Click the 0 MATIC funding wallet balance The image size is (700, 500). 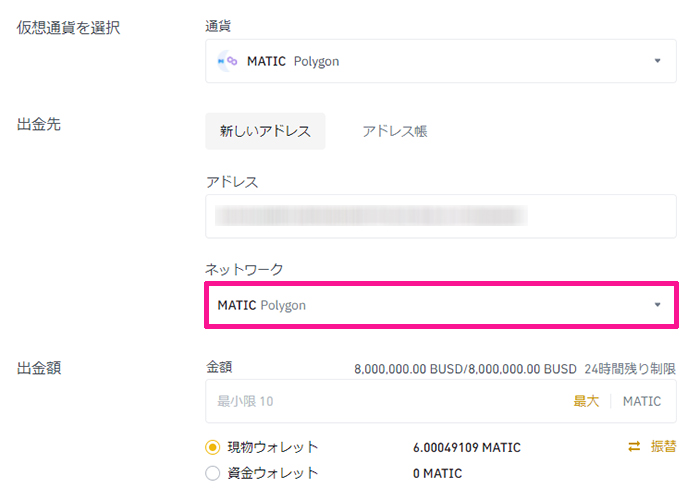click(437, 473)
